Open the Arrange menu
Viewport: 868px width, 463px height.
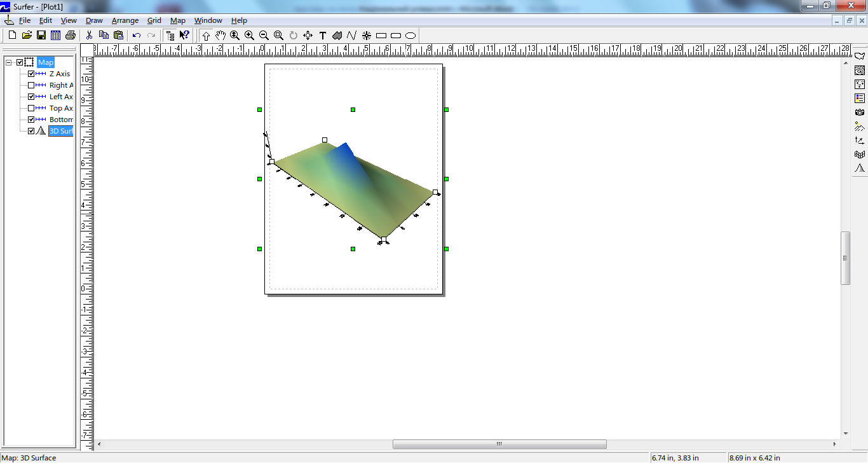tap(125, 20)
